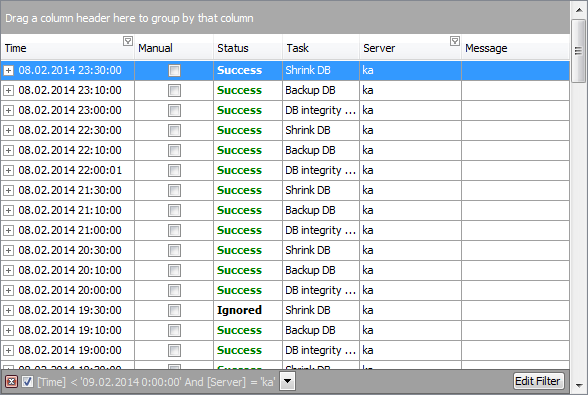Select DB integrity task at 23:00:00

point(321,110)
